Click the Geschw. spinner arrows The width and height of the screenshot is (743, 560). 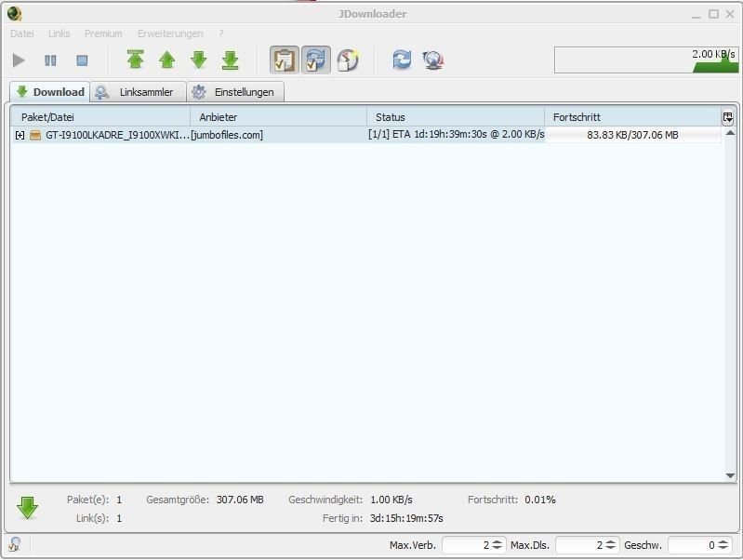tap(723, 545)
